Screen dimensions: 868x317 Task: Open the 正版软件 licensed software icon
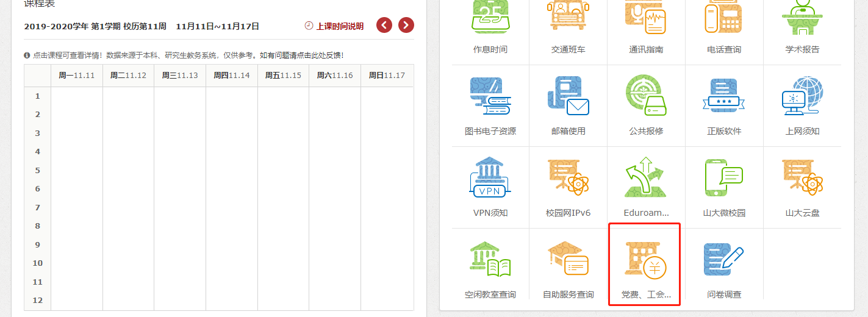[x=724, y=98]
